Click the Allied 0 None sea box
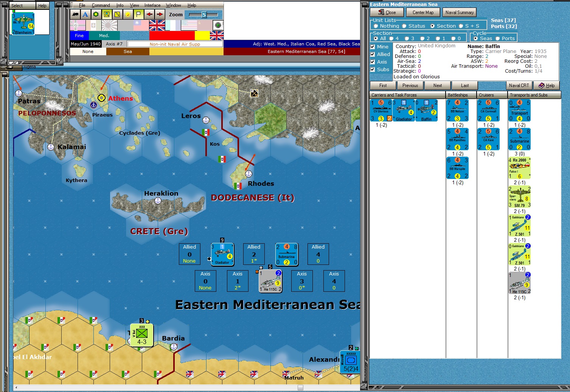 click(x=189, y=254)
